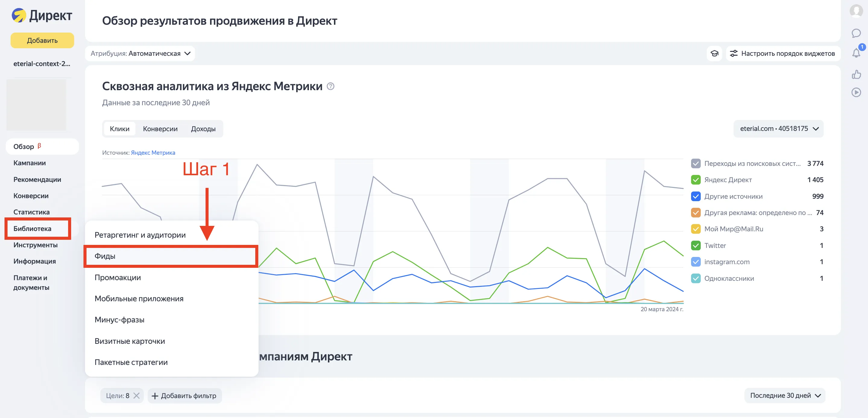
Task: Remove the Цели: 8 filter
Action: 137,395
